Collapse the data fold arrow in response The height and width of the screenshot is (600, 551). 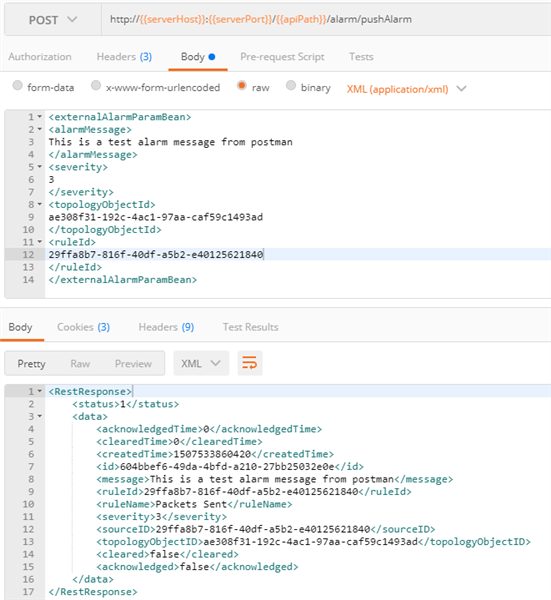click(x=39, y=416)
